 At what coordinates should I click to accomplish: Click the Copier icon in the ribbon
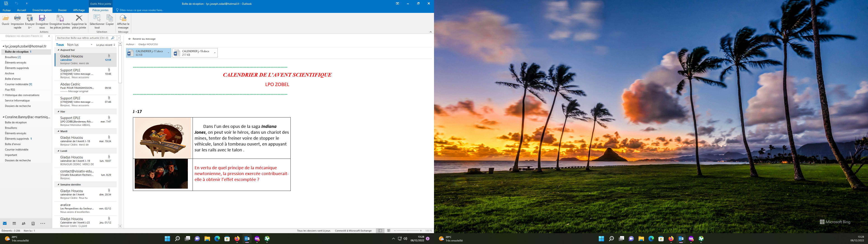tap(109, 19)
